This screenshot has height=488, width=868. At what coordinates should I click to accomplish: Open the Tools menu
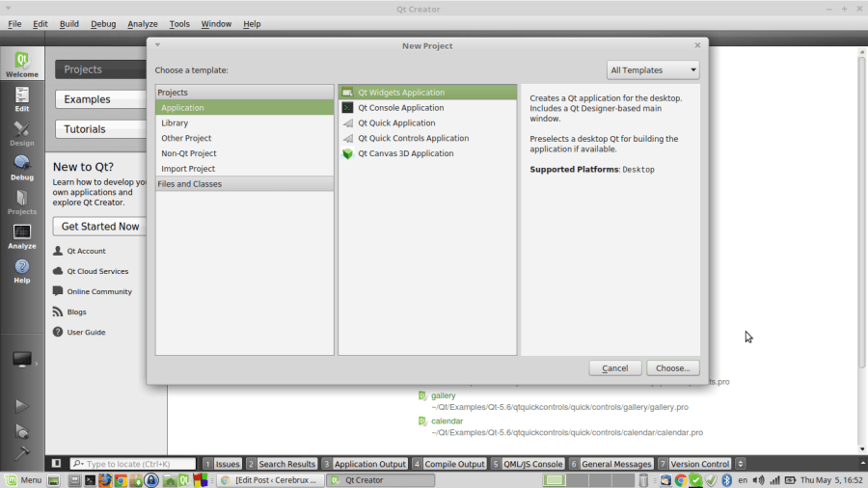click(179, 24)
